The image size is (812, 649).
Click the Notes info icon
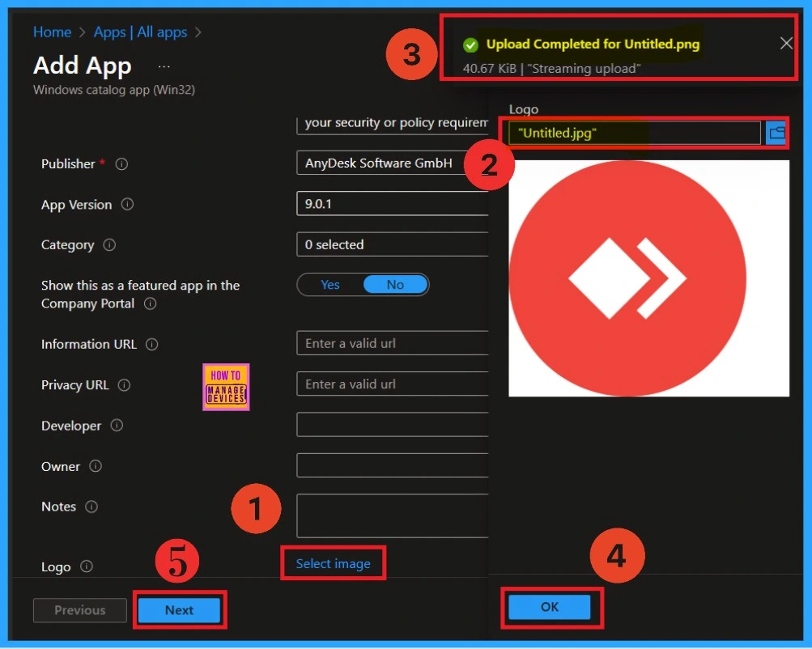[x=91, y=507]
